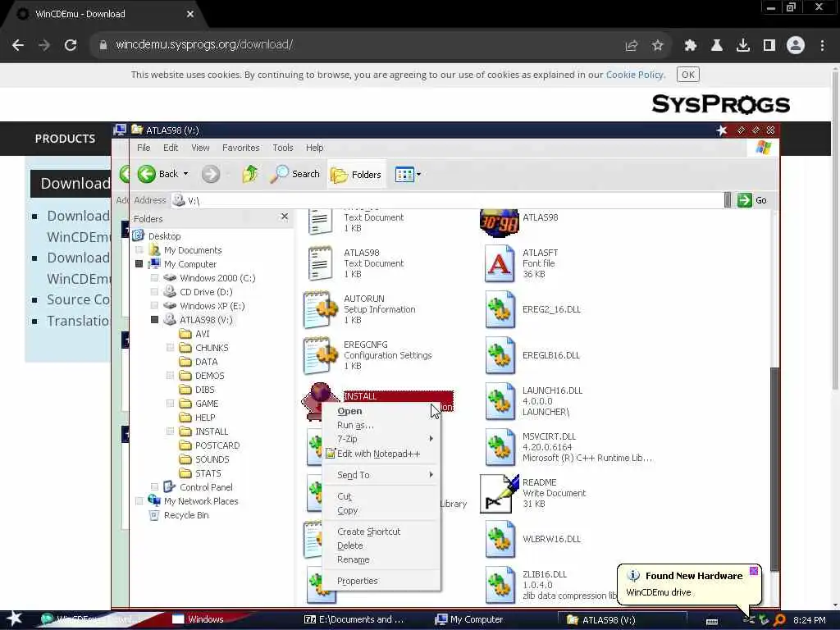This screenshot has width=840, height=630.
Task: Bookmark this page with star icon
Action: (657, 46)
